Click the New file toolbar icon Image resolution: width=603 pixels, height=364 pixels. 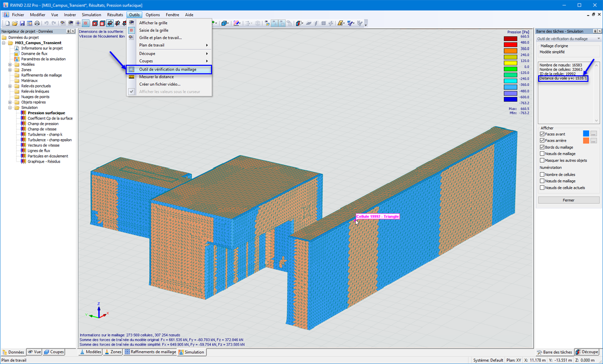[8, 23]
